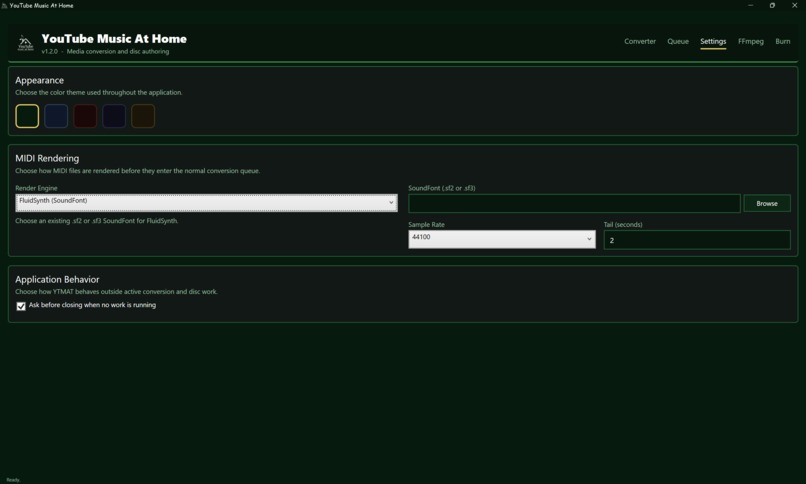Choose the brown theme color swatch
806x484 pixels.
click(x=143, y=116)
